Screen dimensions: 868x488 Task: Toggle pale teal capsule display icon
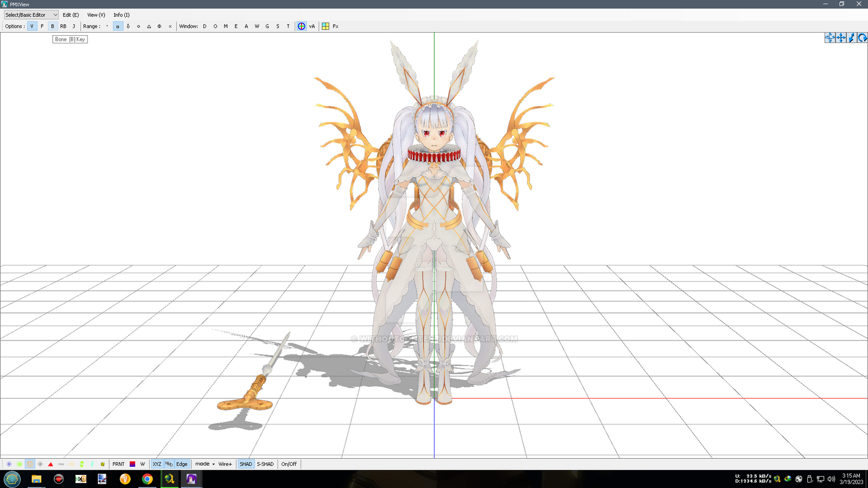(x=92, y=464)
